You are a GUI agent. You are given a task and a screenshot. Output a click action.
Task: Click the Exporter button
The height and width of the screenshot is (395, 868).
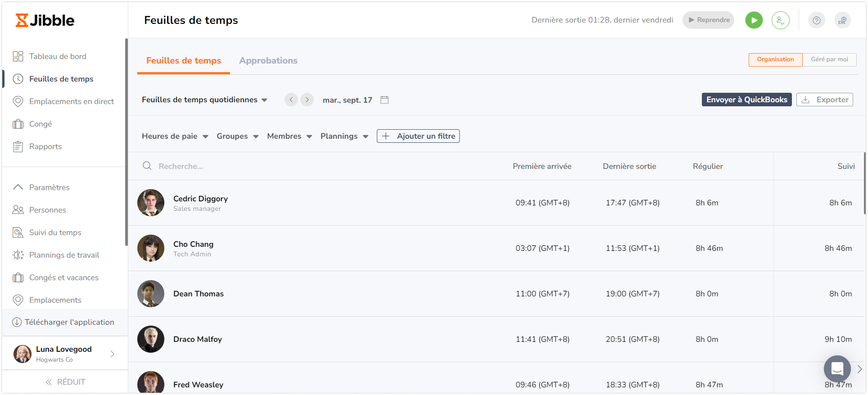[825, 100]
